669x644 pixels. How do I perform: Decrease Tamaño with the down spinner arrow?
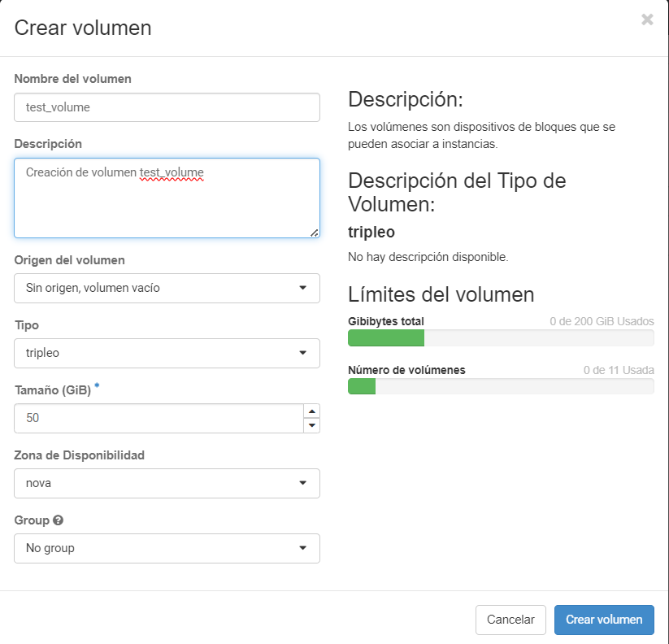click(311, 424)
